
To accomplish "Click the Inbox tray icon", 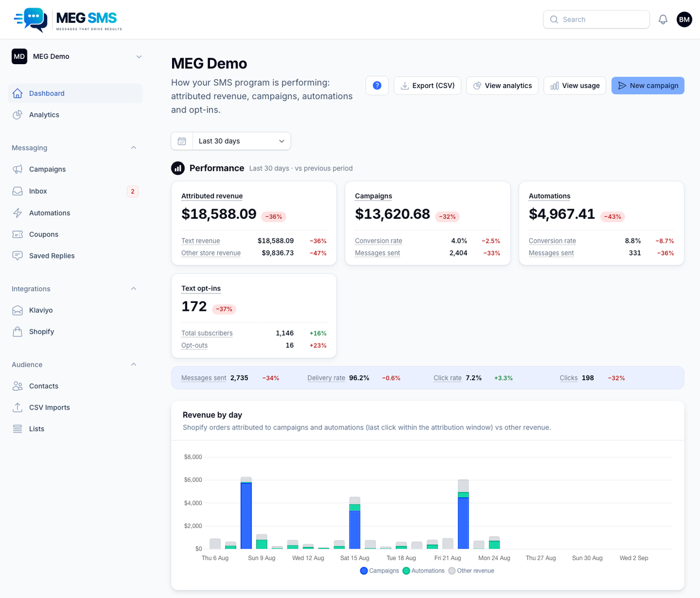I will [17, 191].
